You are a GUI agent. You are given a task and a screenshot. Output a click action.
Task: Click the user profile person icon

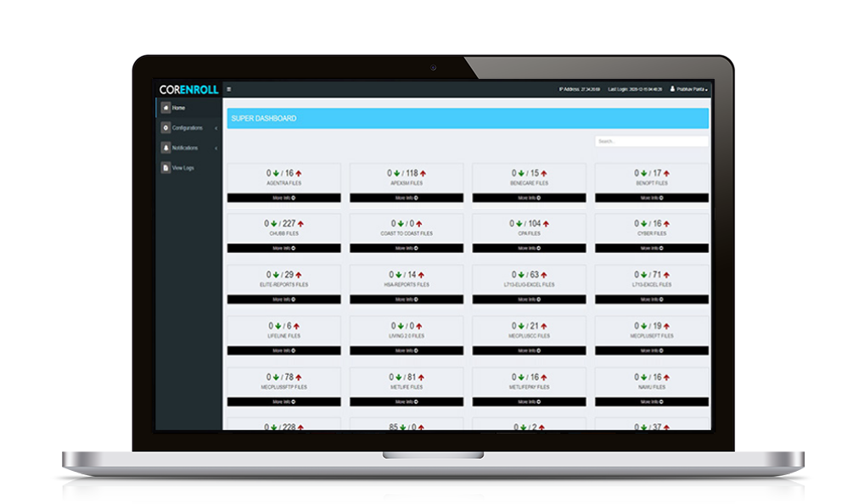[673, 88]
